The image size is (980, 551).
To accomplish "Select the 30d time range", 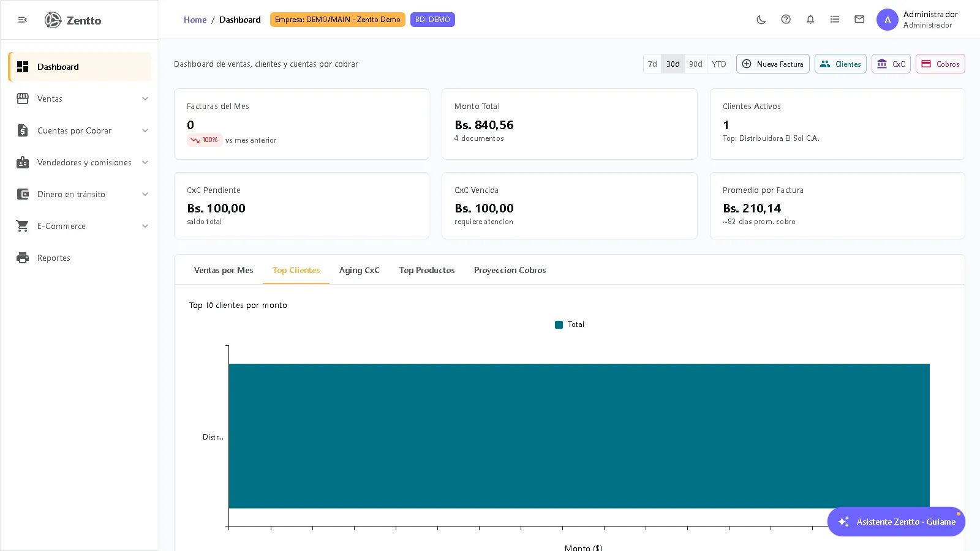I will coord(673,64).
